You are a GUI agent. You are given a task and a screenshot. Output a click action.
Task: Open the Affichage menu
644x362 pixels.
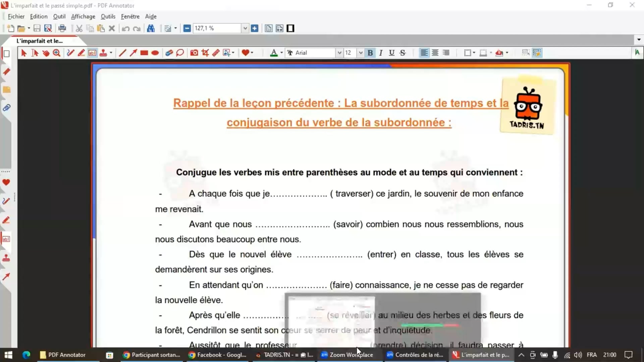coord(83,16)
